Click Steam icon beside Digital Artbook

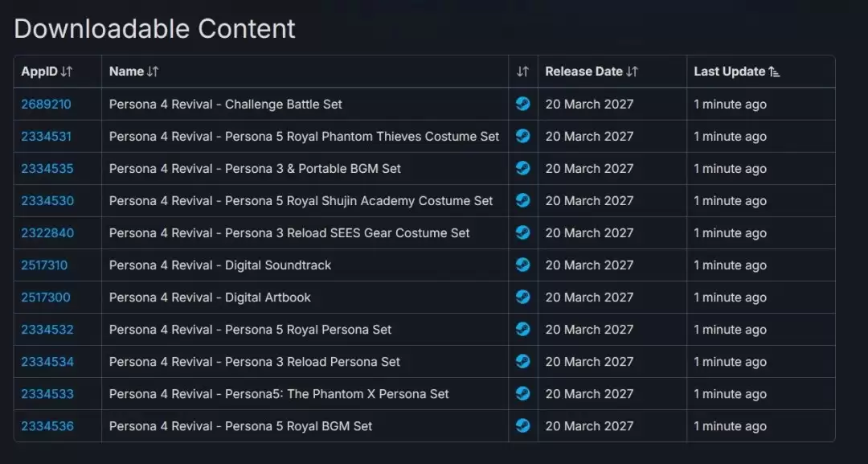point(523,297)
